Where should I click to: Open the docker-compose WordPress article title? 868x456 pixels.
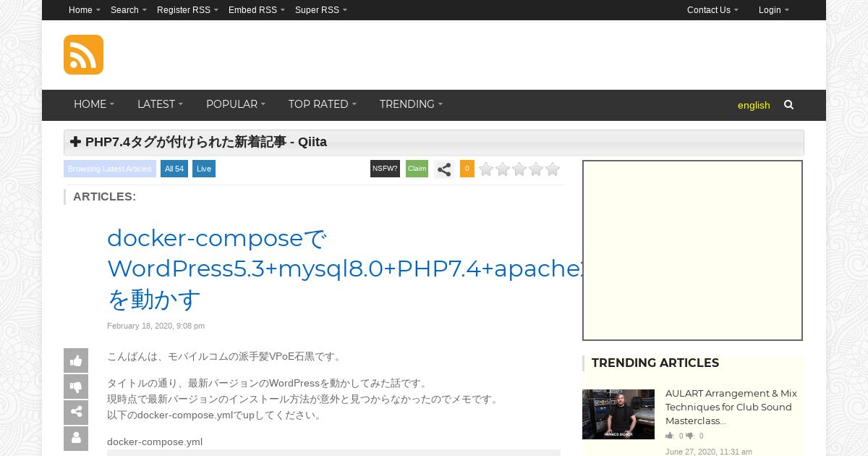coord(346,269)
